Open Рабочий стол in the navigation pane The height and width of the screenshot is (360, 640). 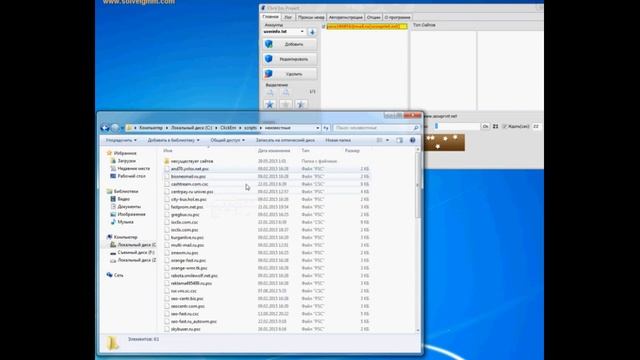(127, 176)
